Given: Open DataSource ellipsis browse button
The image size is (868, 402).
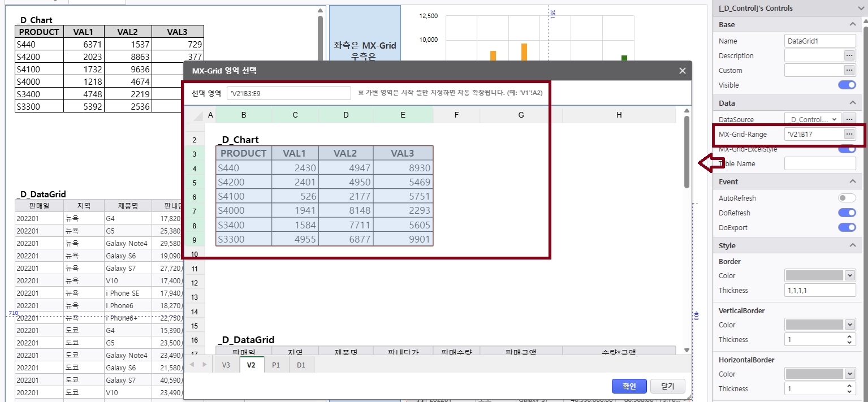Looking at the screenshot, I should pyautogui.click(x=849, y=119).
